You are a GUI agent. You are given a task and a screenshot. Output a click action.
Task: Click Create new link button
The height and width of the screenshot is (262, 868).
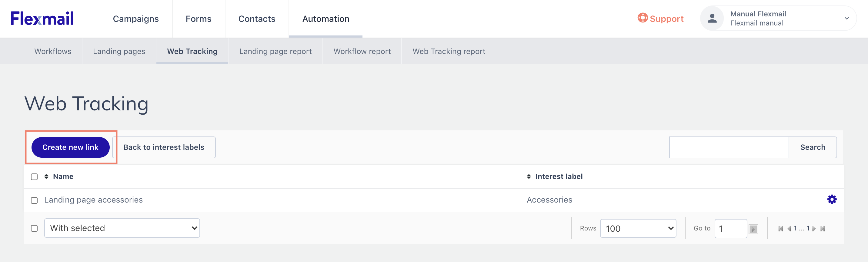[x=70, y=147]
